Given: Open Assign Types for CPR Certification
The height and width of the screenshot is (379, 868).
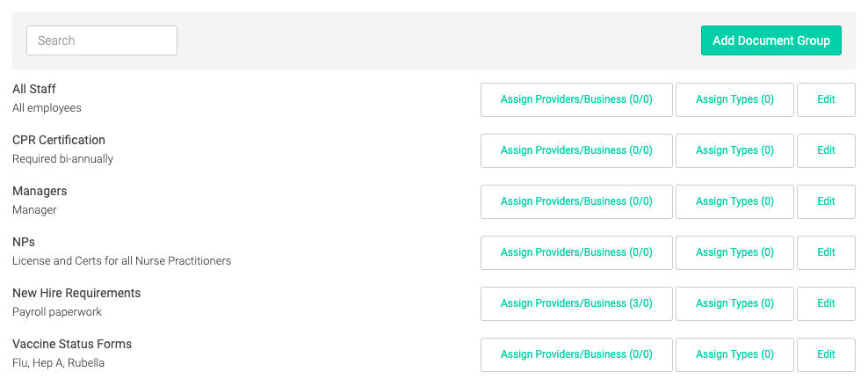Looking at the screenshot, I should coord(734,150).
